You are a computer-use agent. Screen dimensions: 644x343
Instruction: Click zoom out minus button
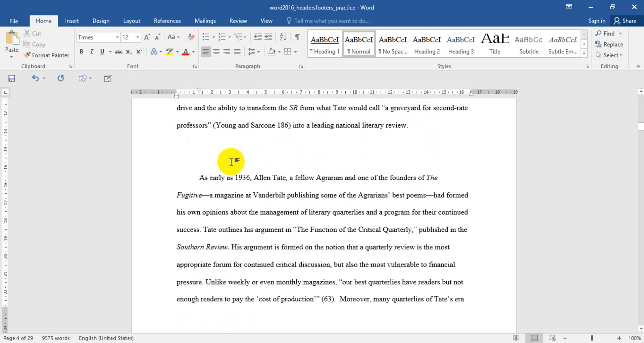(x=565, y=338)
